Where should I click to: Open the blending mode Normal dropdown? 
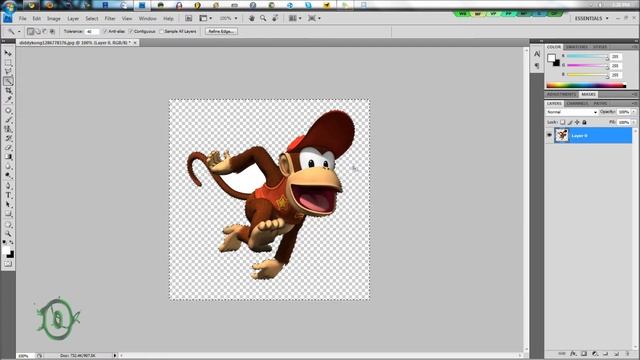(572, 112)
